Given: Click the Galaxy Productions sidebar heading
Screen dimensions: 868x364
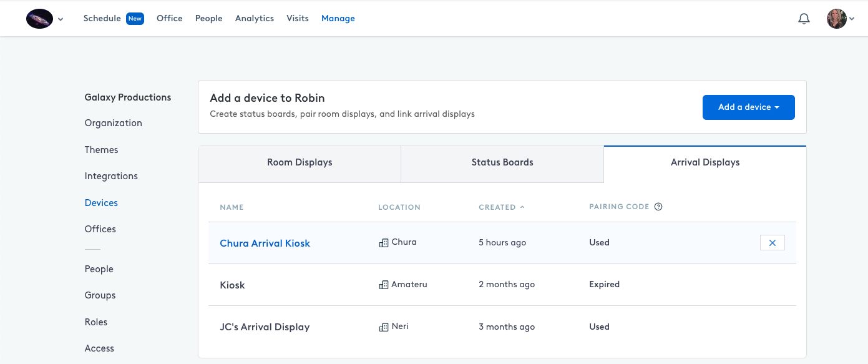Looking at the screenshot, I should point(128,97).
